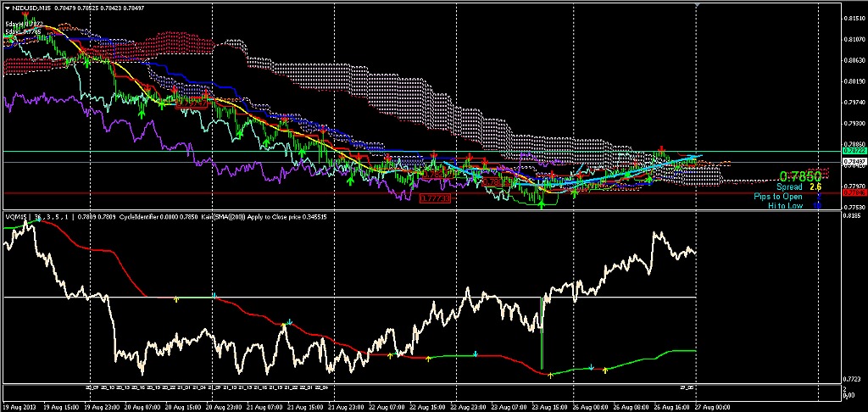
Task: Click the 26 Aug 00:00 time label
Action: tap(590, 406)
